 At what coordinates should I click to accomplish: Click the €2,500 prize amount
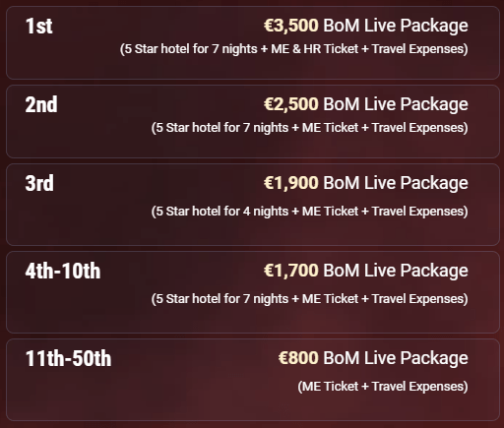coord(291,104)
